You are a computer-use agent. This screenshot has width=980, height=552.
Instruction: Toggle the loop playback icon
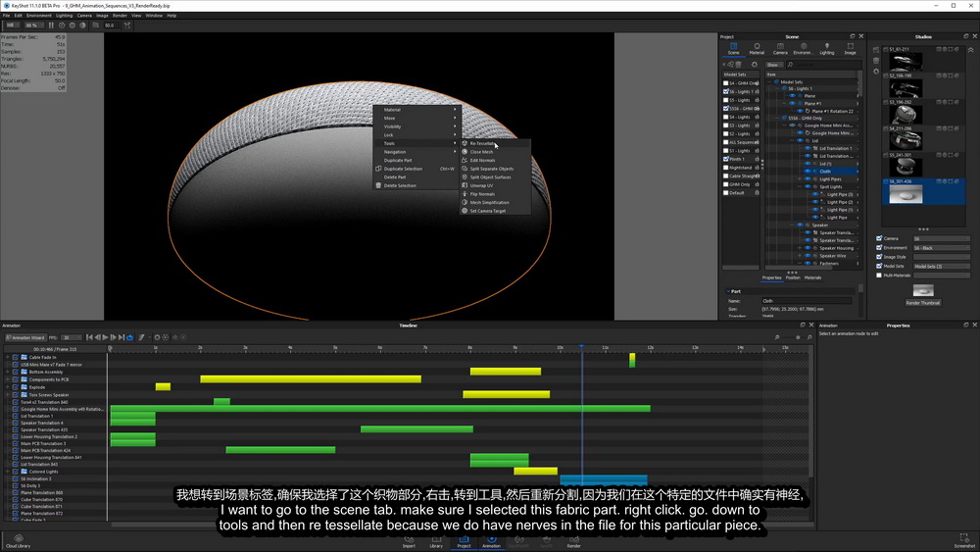(130, 337)
